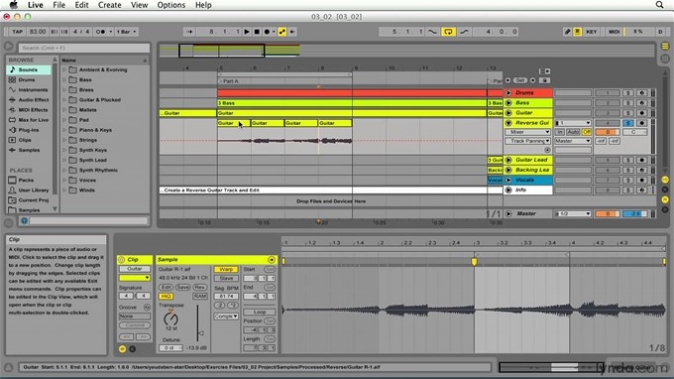Open the Mixer device chooser dropdown

527,132
